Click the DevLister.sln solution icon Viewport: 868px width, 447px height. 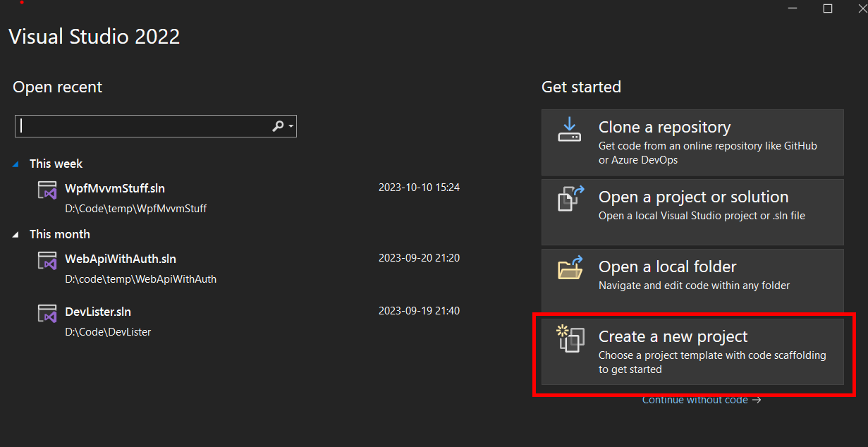[x=47, y=314]
